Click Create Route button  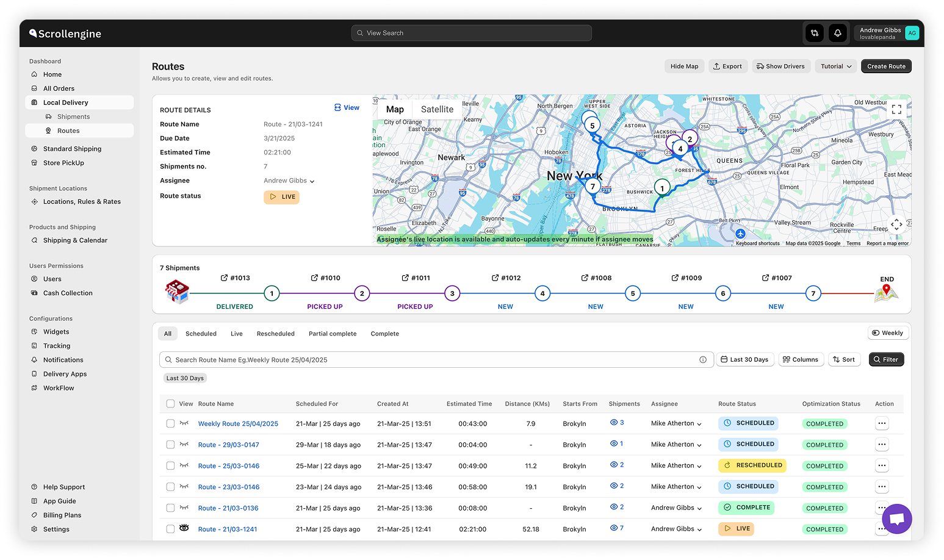886,66
